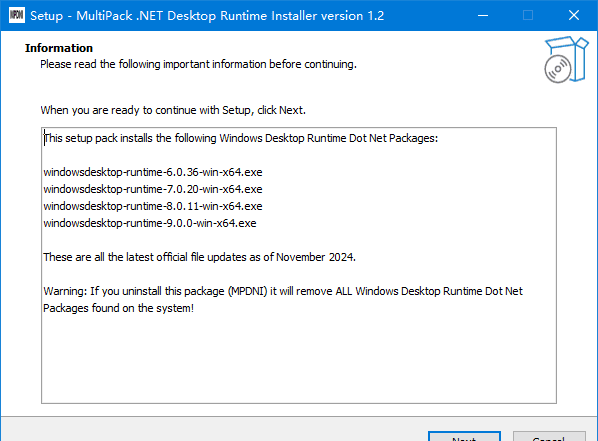
Task: Click the disabled maximize button
Action: [x=528, y=15]
